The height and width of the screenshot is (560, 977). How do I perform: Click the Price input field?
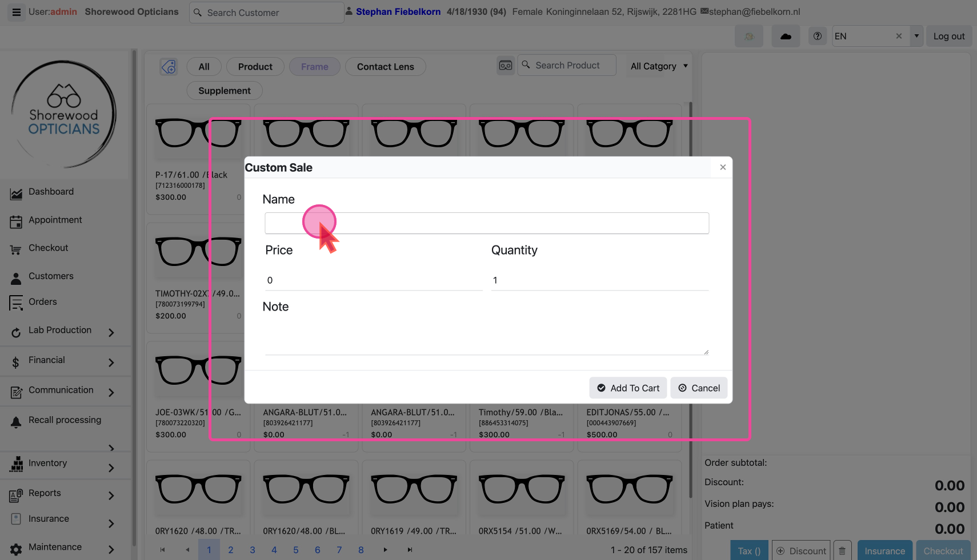click(373, 280)
